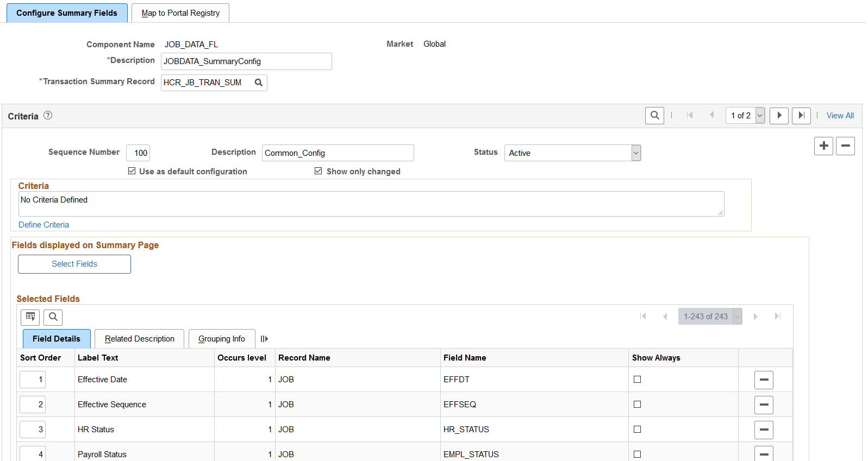
Task: Check Show Always for HR_STATUS
Action: (637, 430)
